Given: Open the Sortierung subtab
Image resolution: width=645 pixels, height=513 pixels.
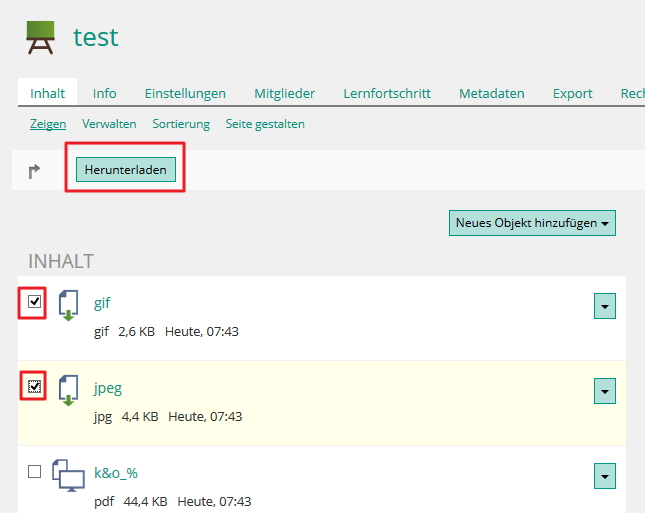Looking at the screenshot, I should coord(181,124).
